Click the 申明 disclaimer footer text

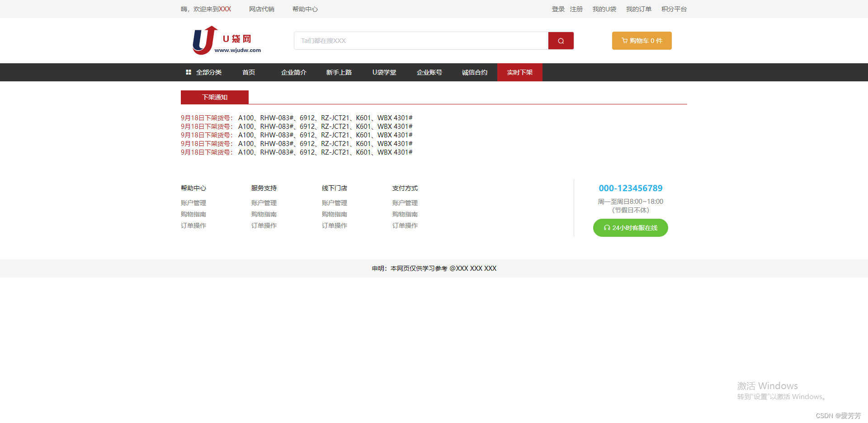434,268
